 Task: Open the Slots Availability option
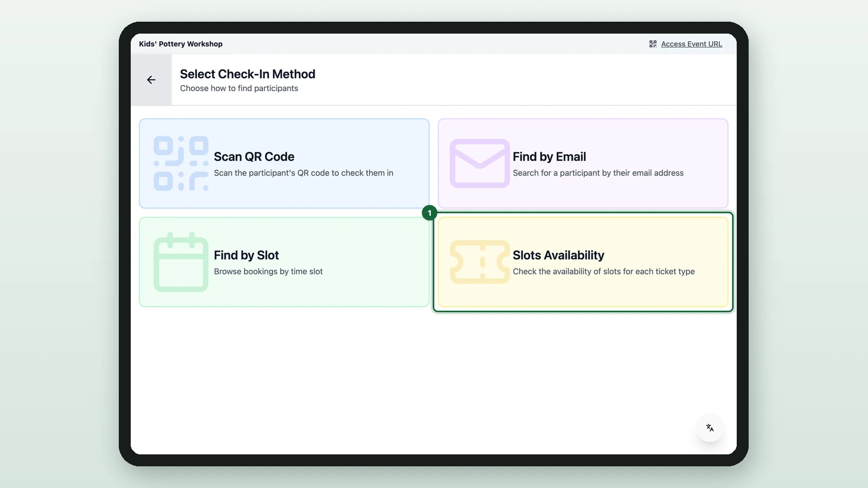583,262
